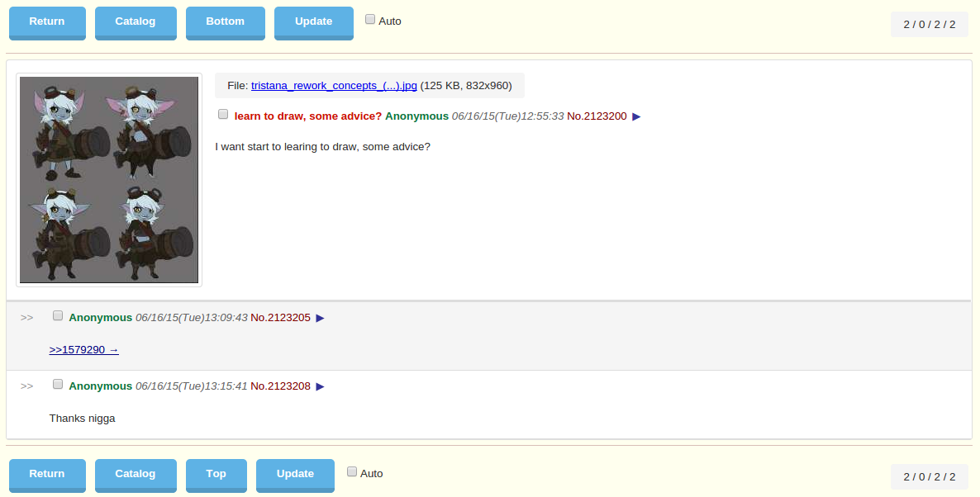Image resolution: width=980 pixels, height=497 pixels.
Task: Click the top thread stats counter 2 / 0 / 2 / 2
Action: click(930, 24)
